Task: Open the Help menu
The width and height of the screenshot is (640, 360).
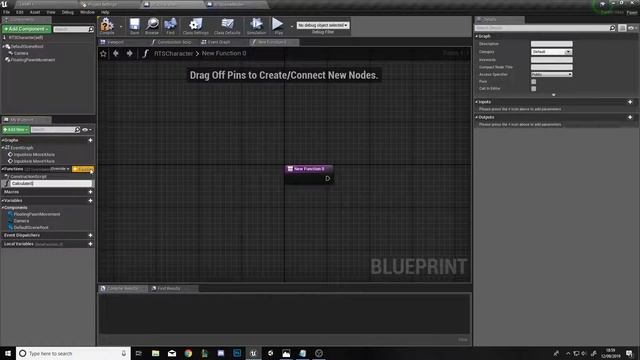Action: click(105, 12)
